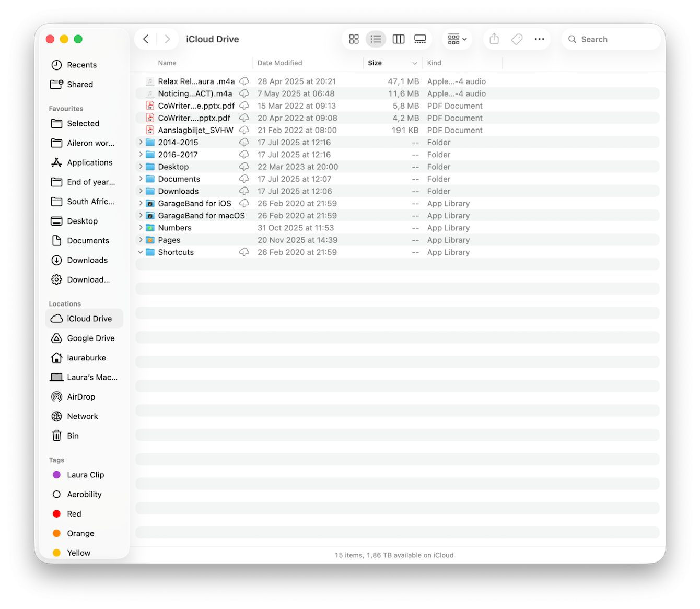The image size is (700, 609).
Task: Open AirDrop from the sidebar
Action: coord(81,396)
